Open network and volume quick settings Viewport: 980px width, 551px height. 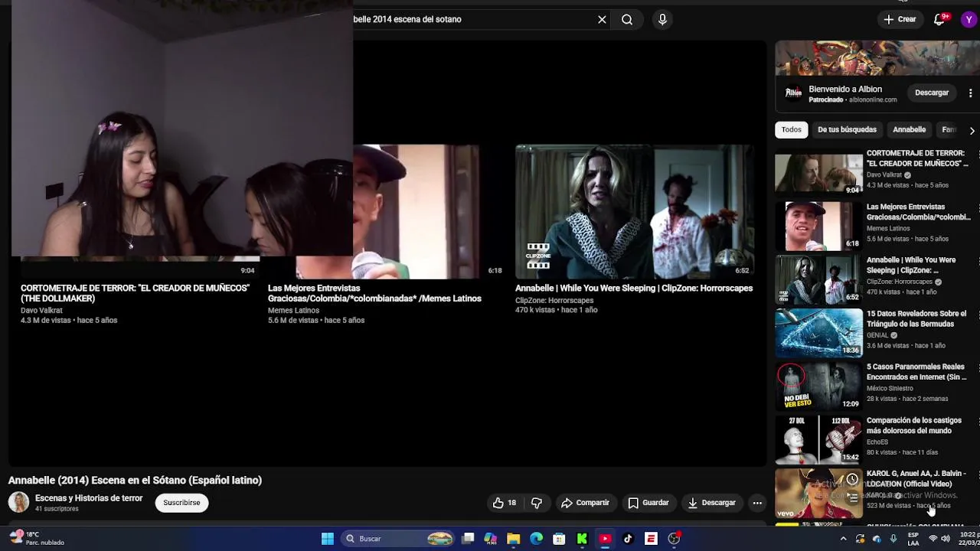coord(940,539)
